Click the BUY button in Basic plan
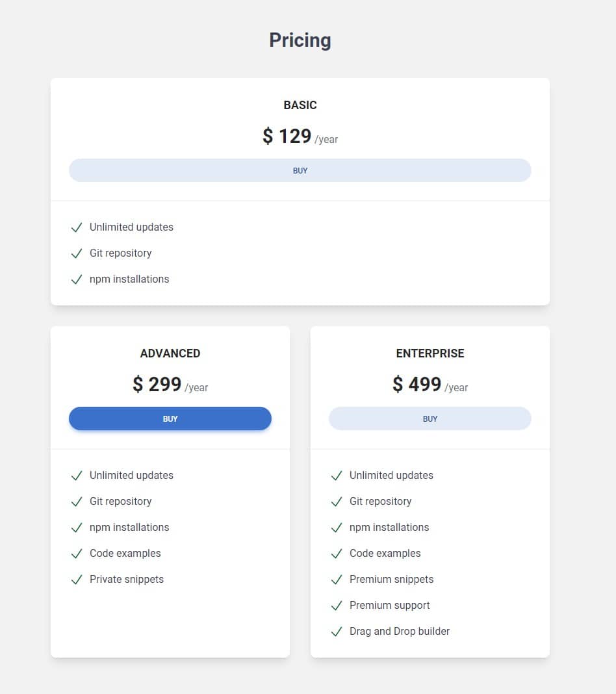 (x=300, y=170)
